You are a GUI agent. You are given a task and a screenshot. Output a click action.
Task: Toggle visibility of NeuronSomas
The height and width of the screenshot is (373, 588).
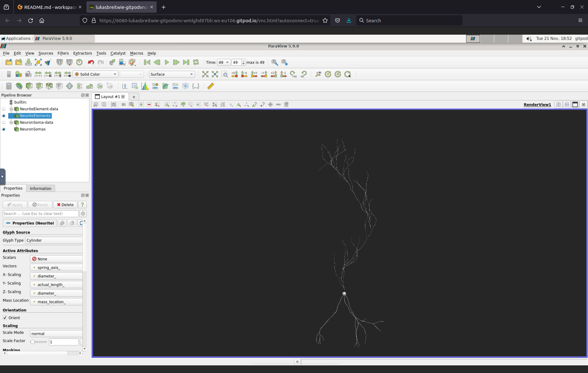click(4, 129)
